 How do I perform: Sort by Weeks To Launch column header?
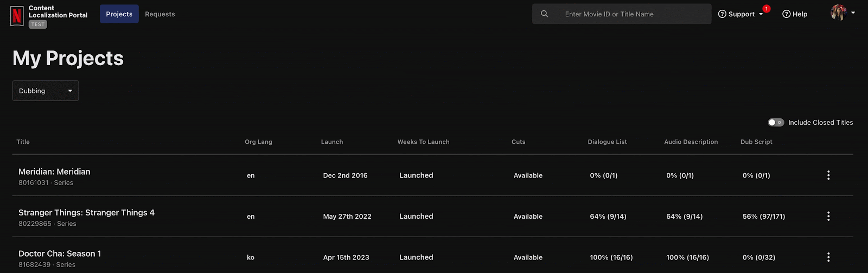click(x=423, y=142)
